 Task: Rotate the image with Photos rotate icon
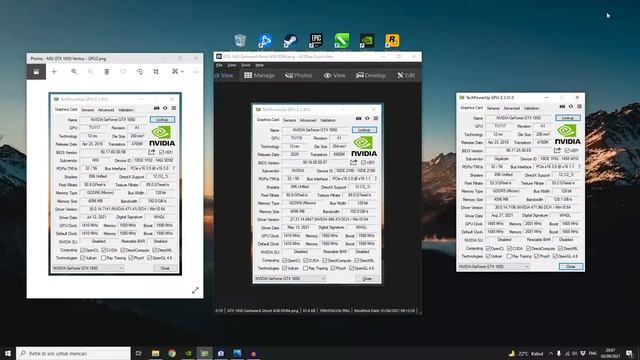140,72
